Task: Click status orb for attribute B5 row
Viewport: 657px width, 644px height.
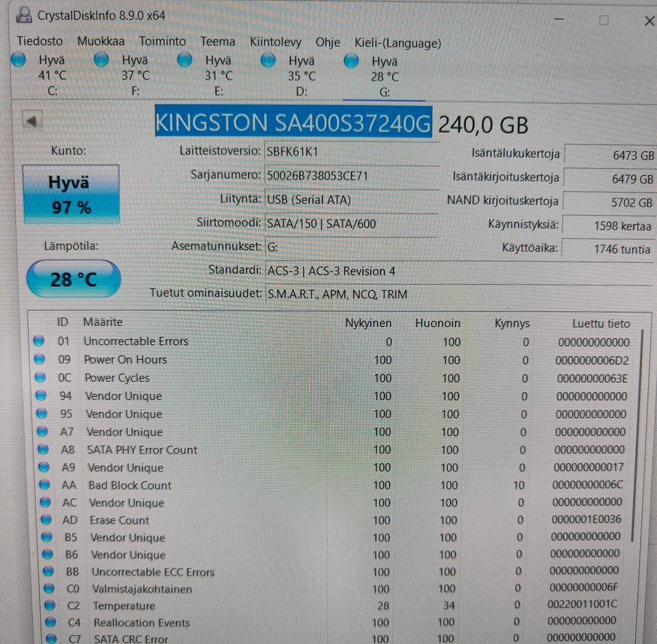Action: [47, 537]
